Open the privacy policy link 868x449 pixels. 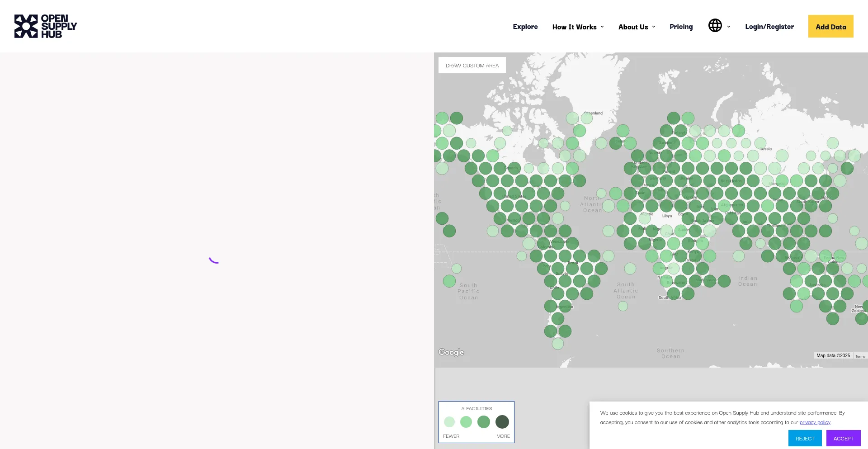(x=815, y=422)
